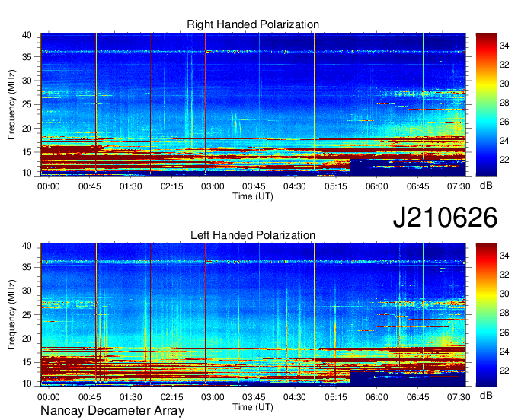Click the 02:15 time tick in Right Handed plot
This screenshot has height=420, width=518.
coord(172,186)
